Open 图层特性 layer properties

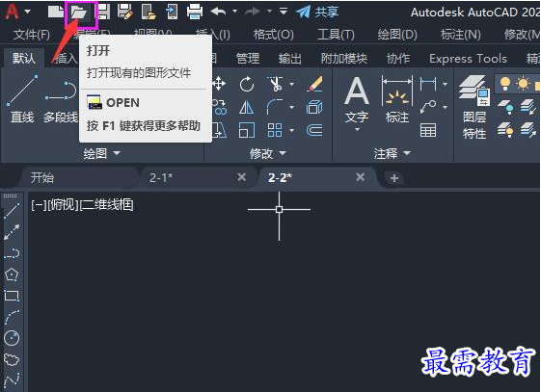474,107
